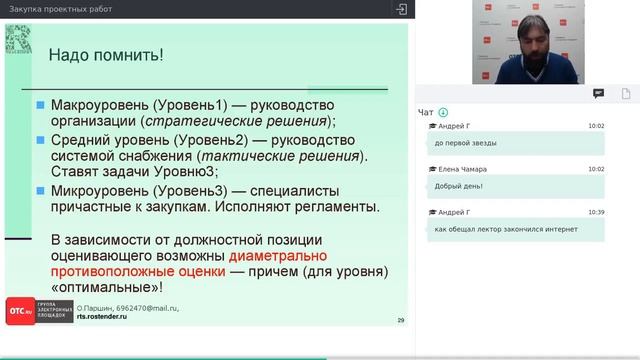Click chat message 'Добрый день!'
Screen dimensions: 640x360
tap(516, 187)
